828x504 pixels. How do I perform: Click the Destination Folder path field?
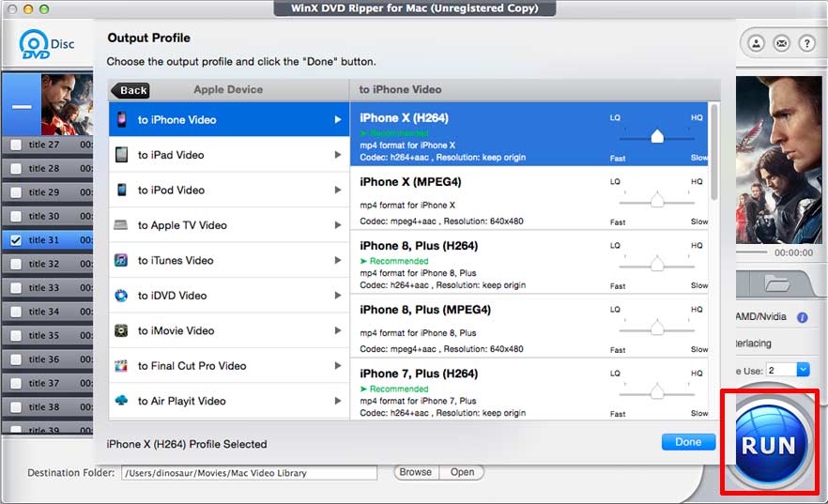250,473
